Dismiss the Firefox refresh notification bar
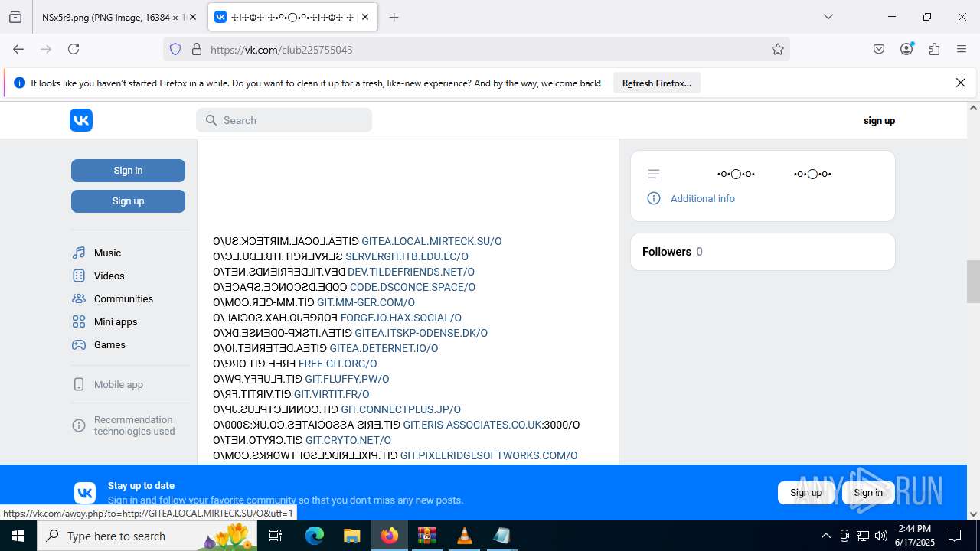This screenshot has width=980, height=551. pyautogui.click(x=961, y=83)
